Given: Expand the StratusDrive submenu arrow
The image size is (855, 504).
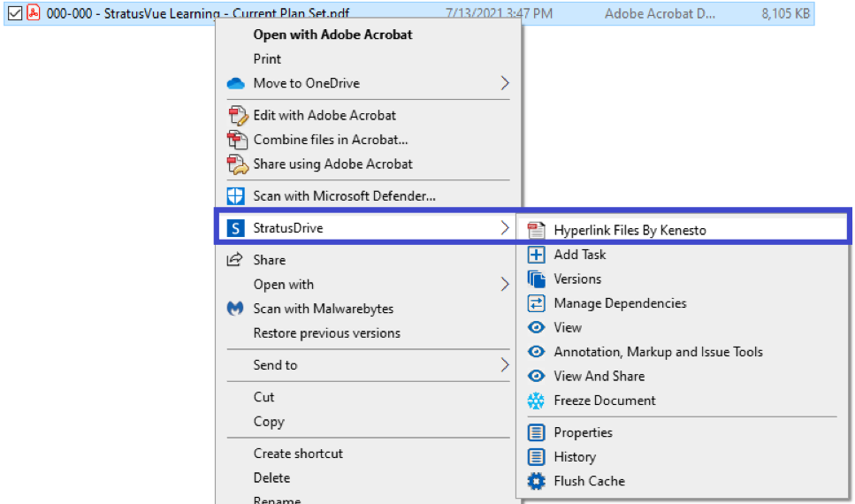Looking at the screenshot, I should [504, 228].
